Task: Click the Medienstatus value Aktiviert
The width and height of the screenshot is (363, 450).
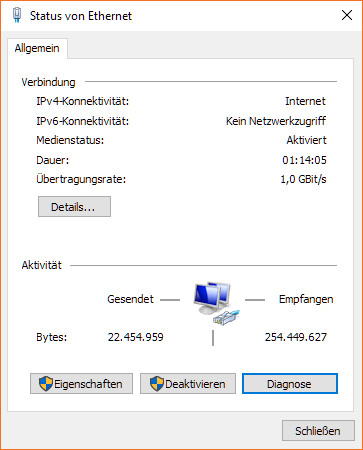Action: click(307, 140)
